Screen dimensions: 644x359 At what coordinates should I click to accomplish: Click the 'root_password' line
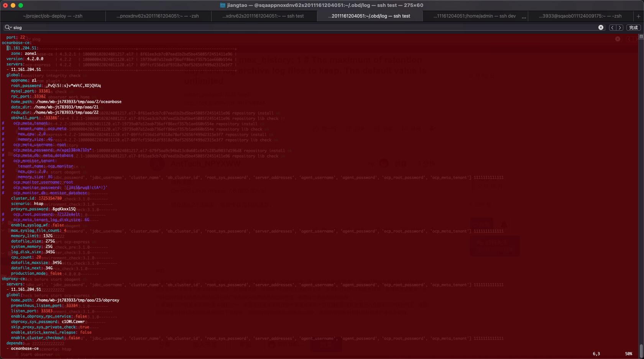(56, 86)
